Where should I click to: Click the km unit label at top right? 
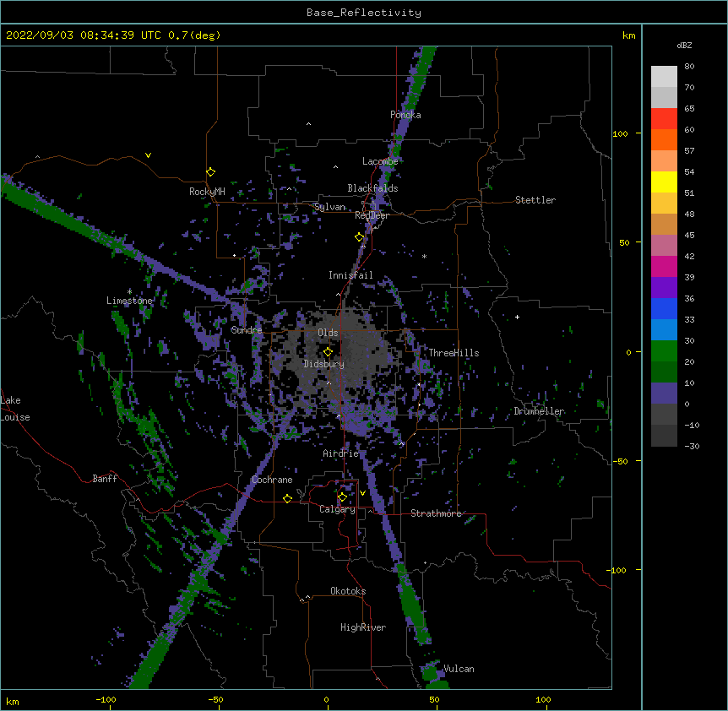(x=629, y=35)
